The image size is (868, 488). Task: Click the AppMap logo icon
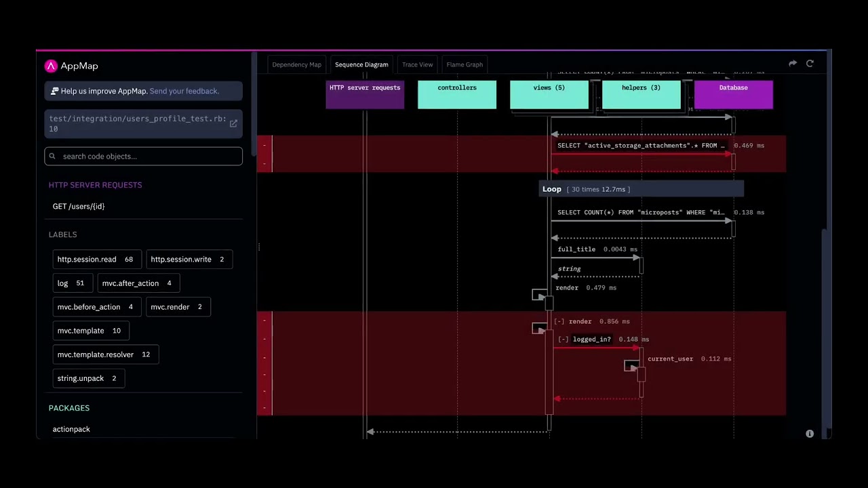pos(51,66)
